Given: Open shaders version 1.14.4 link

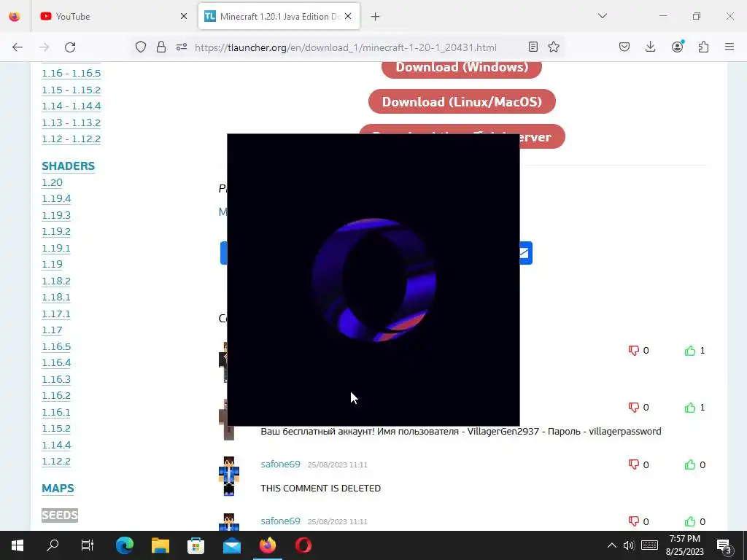Looking at the screenshot, I should pyautogui.click(x=56, y=446).
